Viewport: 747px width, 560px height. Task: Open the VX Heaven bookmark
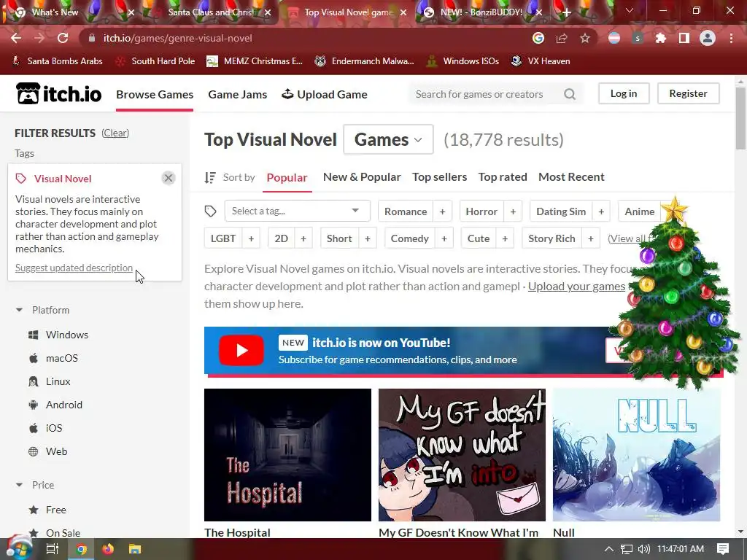click(x=541, y=61)
